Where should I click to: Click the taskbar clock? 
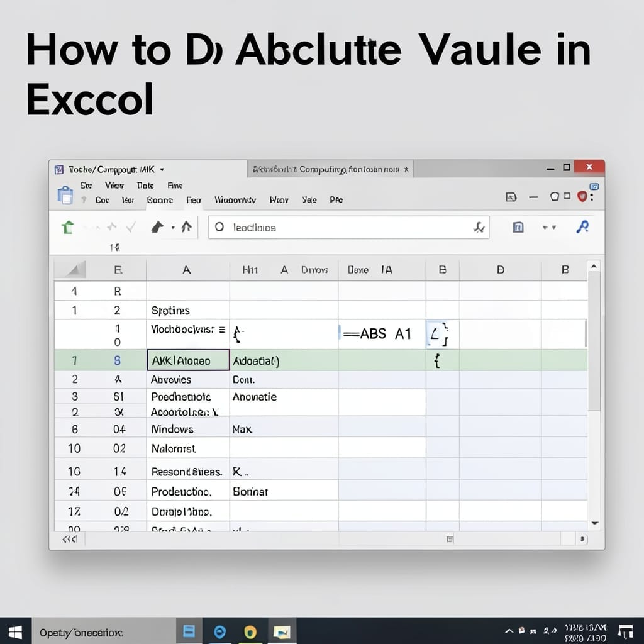pos(586,633)
